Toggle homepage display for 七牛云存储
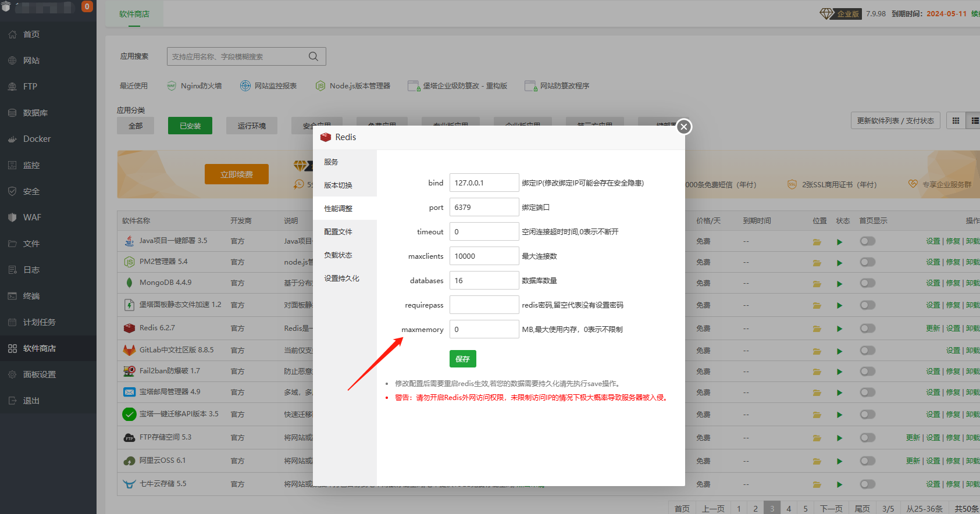This screenshot has height=514, width=980. point(868,484)
